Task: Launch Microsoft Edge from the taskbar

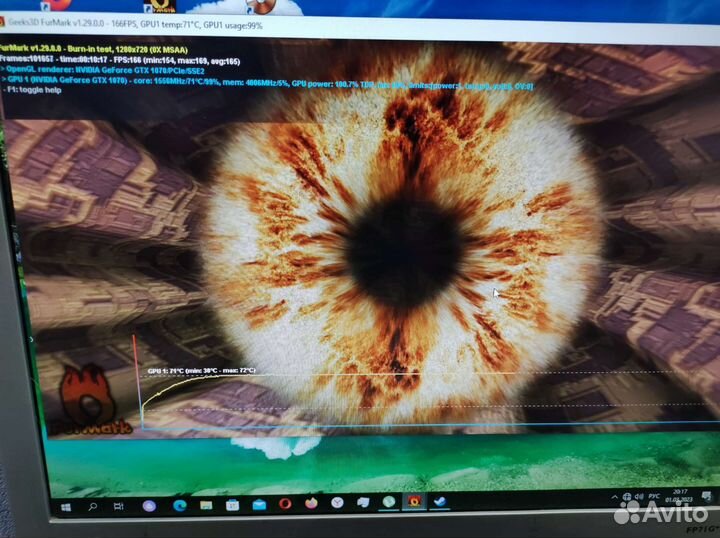Action: coord(180,505)
